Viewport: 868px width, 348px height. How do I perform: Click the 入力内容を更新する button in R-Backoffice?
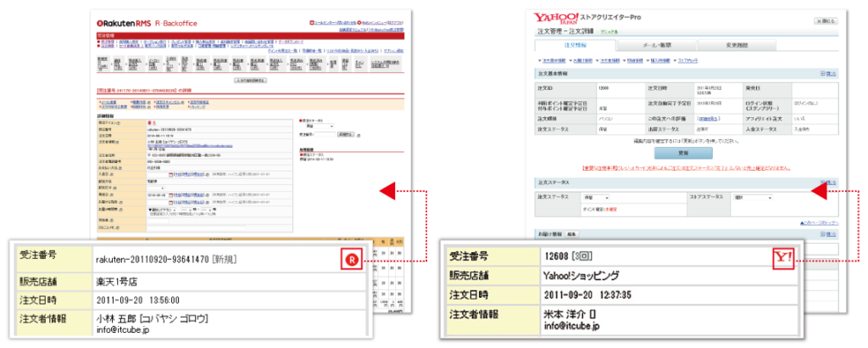[x=251, y=81]
